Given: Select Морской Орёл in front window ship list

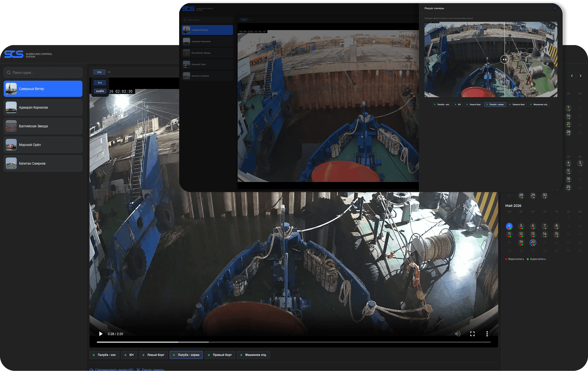Looking at the screenshot, I should click(x=207, y=65).
